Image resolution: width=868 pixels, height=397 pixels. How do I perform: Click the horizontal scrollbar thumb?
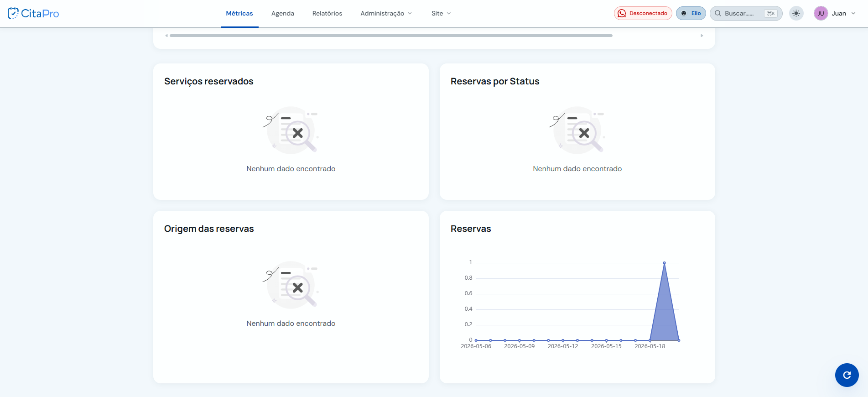(x=391, y=35)
